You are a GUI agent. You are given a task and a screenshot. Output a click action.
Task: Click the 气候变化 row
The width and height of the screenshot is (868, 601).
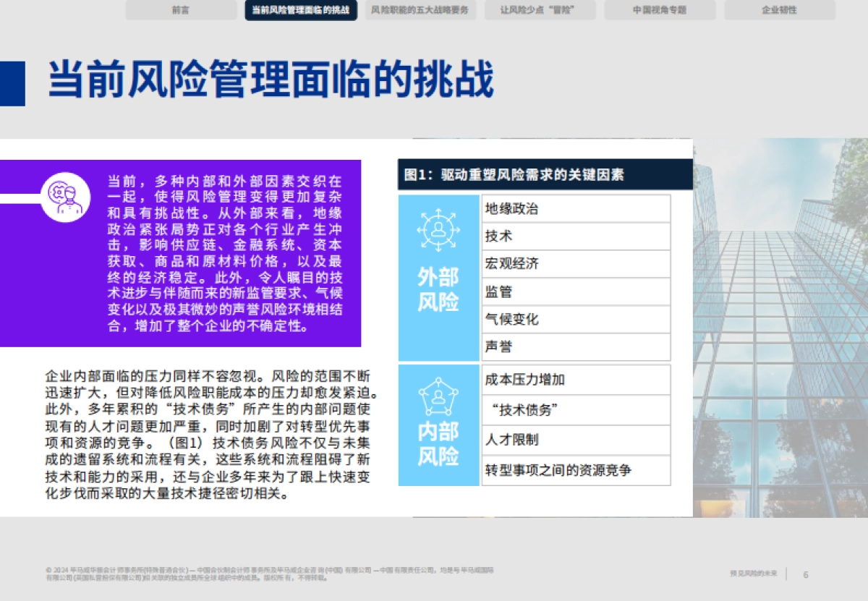point(576,319)
